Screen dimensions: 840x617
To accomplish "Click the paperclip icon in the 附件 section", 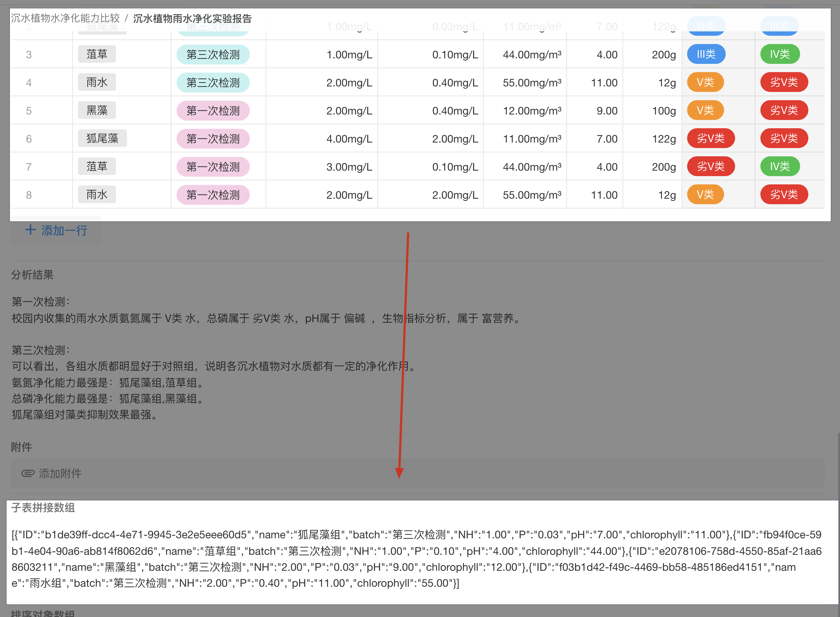I will pyautogui.click(x=28, y=474).
